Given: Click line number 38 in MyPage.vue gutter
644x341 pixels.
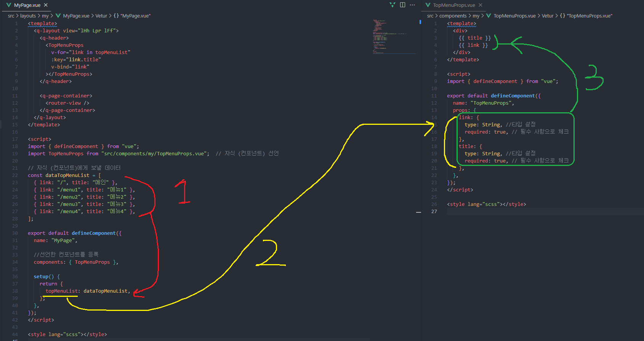Looking at the screenshot, I should point(15,291).
